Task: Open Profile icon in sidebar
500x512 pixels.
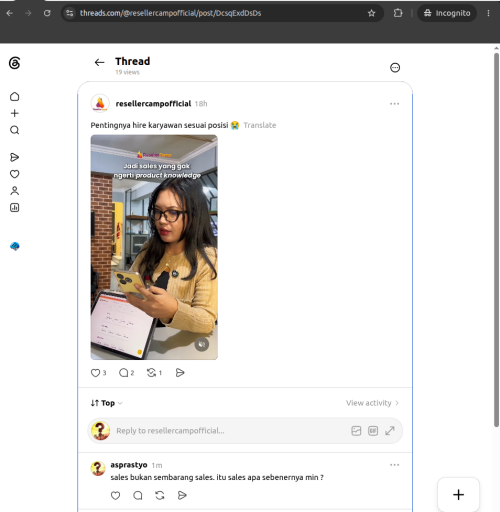Action: [14, 191]
